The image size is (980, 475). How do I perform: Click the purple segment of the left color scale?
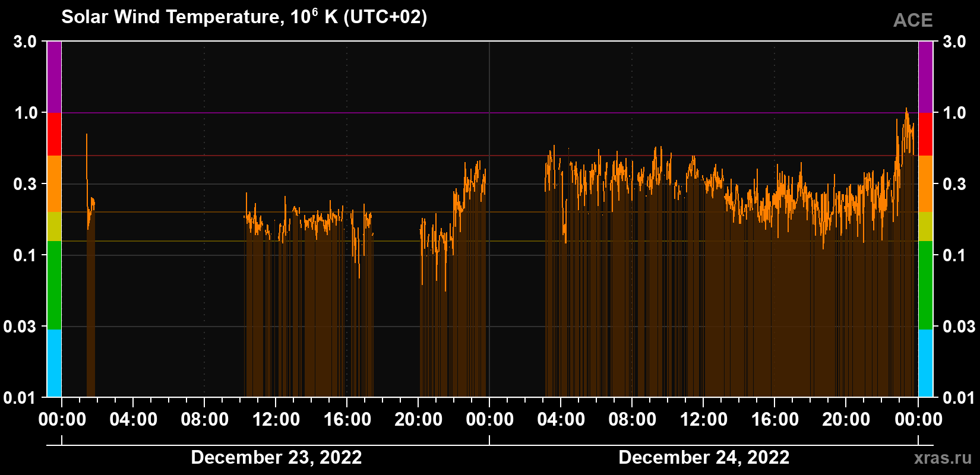pyautogui.click(x=54, y=77)
